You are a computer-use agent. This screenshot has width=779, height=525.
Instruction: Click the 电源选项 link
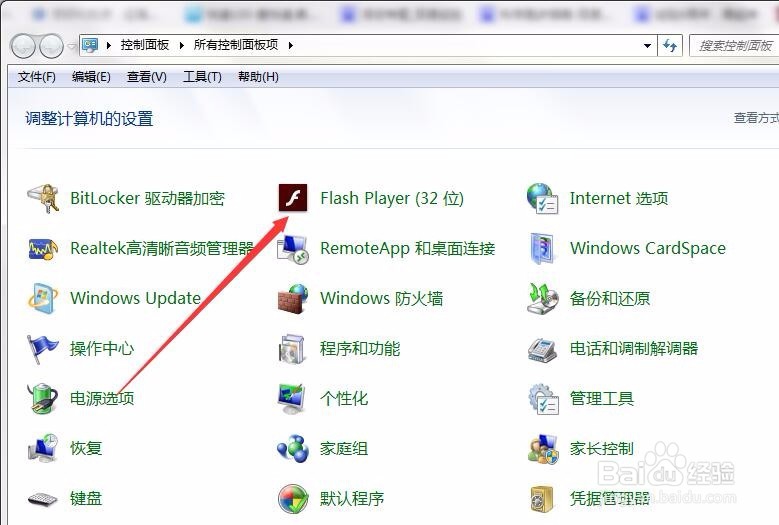pyautogui.click(x=102, y=398)
